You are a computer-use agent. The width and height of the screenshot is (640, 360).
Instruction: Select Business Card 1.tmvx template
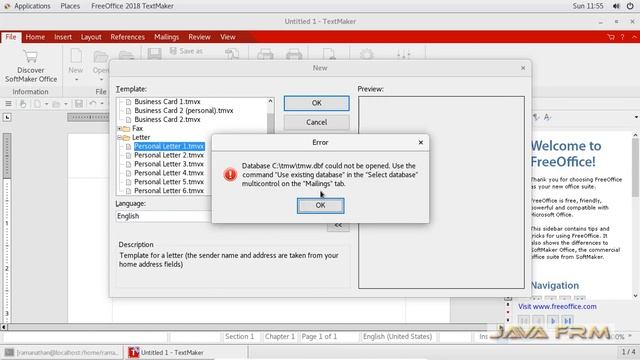[x=167, y=102]
